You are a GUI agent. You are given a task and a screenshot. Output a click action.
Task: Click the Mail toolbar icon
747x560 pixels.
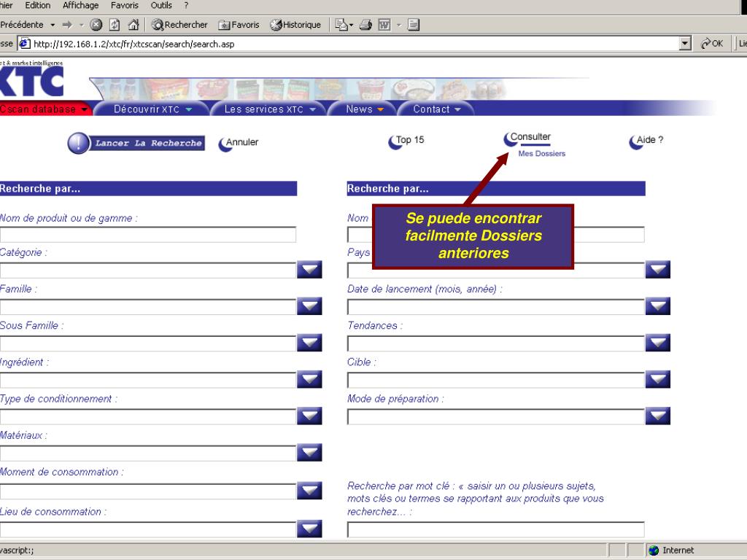(341, 25)
